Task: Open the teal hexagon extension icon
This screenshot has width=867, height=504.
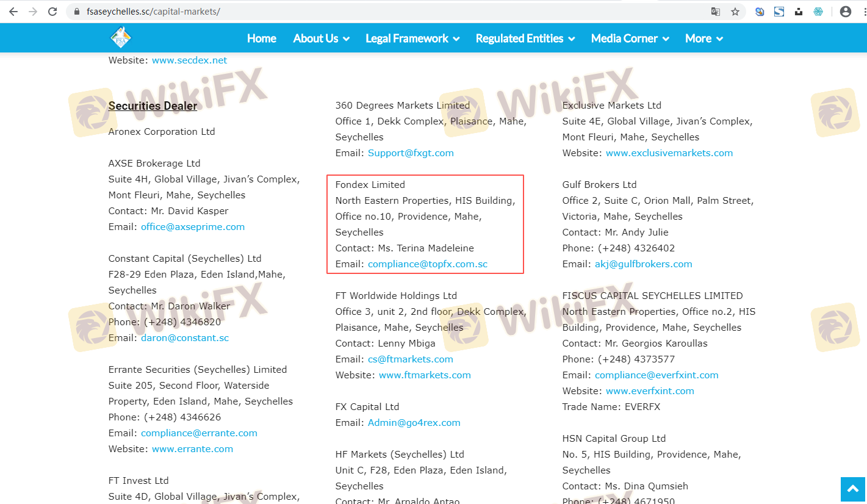Action: tap(818, 12)
